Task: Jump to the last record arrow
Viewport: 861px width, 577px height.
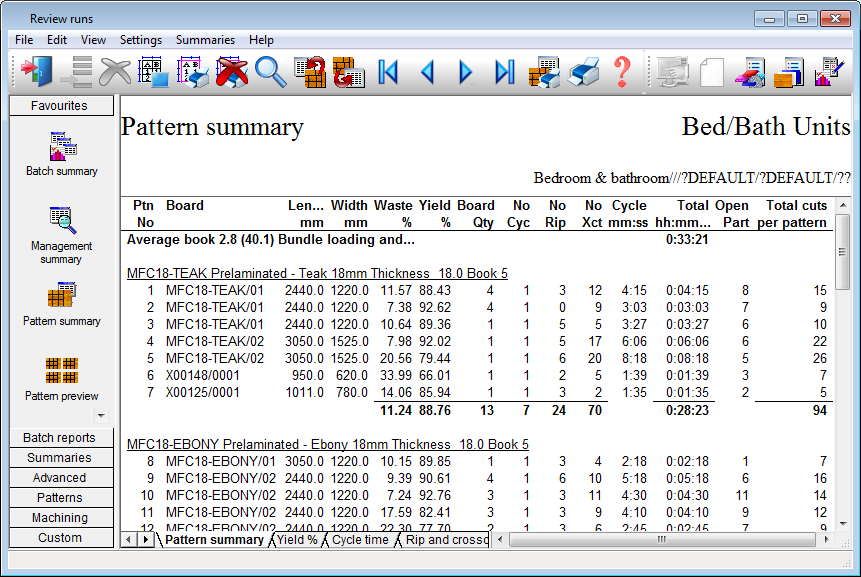Action: (x=505, y=72)
